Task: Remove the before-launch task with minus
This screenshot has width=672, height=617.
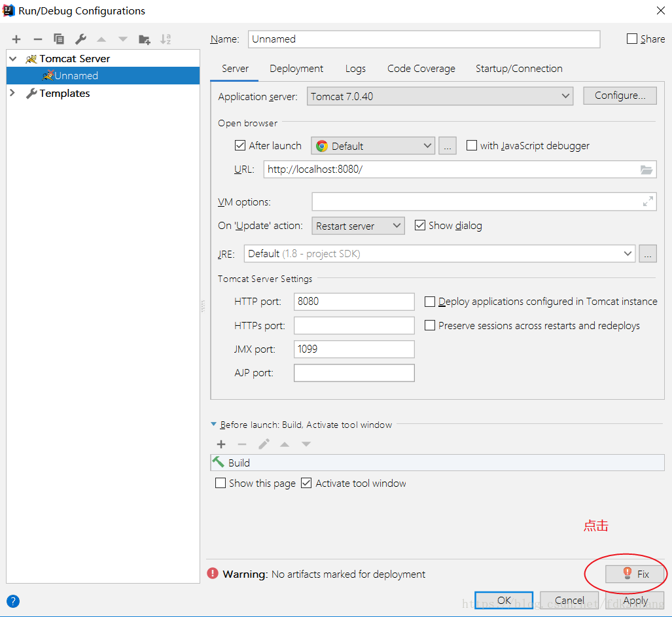Action: [242, 444]
